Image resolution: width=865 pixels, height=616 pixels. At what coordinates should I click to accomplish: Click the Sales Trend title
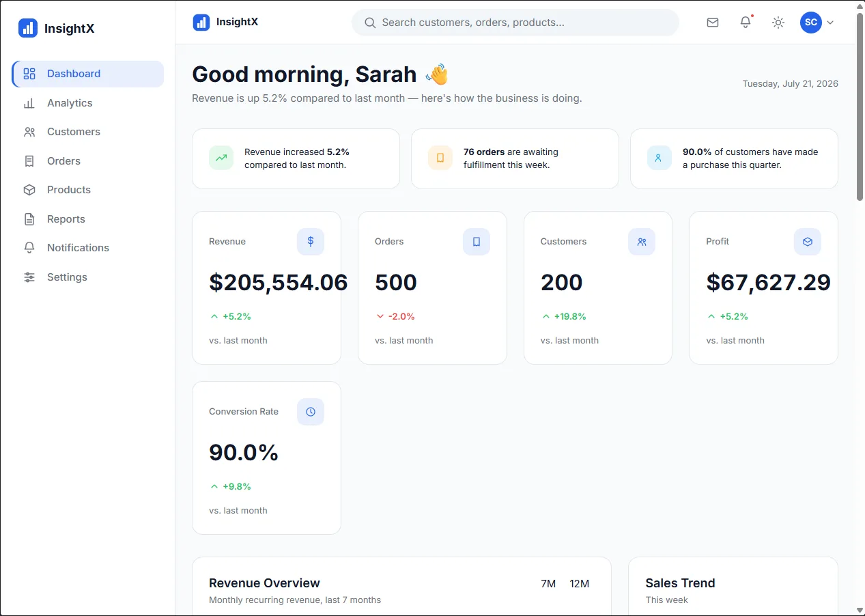[x=680, y=583]
